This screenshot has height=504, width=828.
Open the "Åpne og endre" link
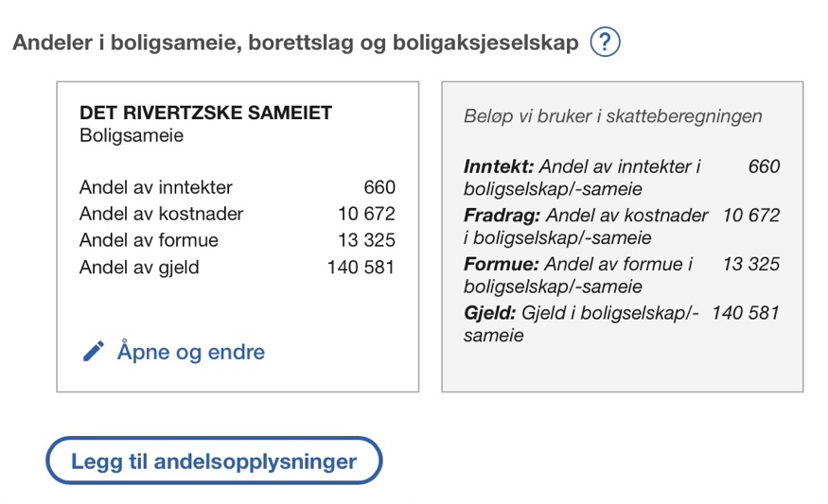pyautogui.click(x=190, y=352)
